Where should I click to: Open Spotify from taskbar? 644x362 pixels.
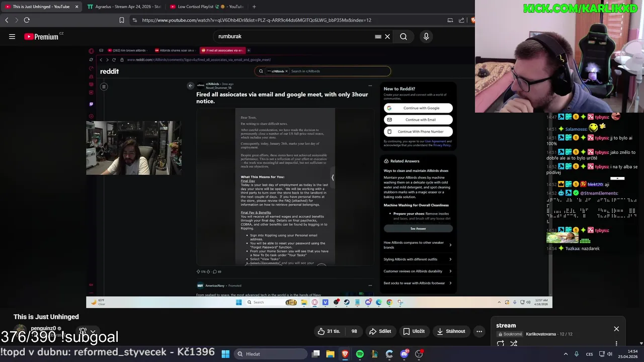pos(360,354)
